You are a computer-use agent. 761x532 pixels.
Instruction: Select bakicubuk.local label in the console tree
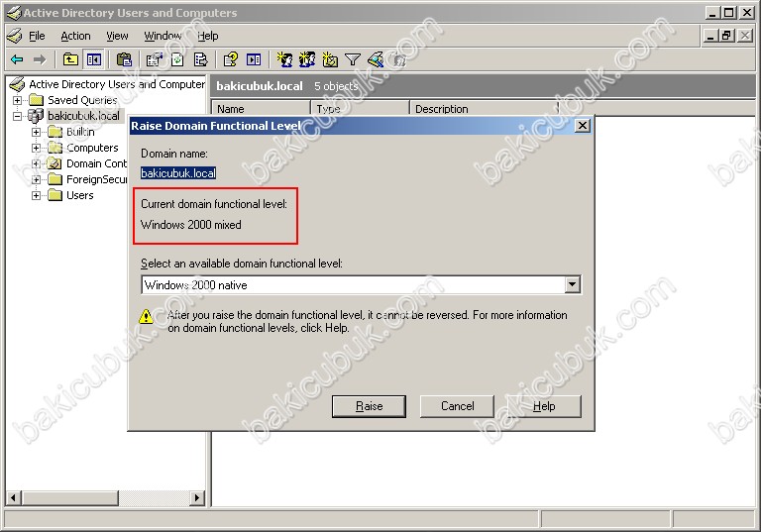click(83, 116)
